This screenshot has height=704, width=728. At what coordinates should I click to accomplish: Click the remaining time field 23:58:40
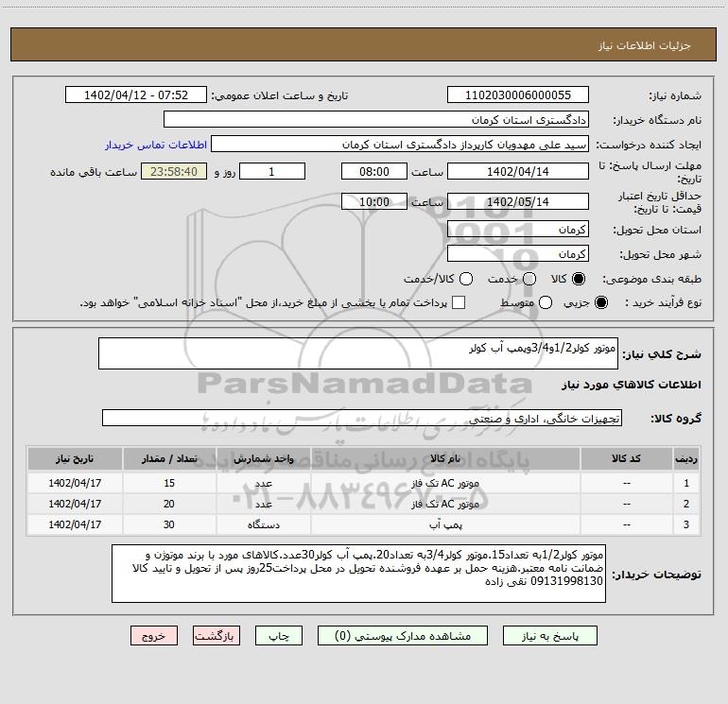[174, 171]
